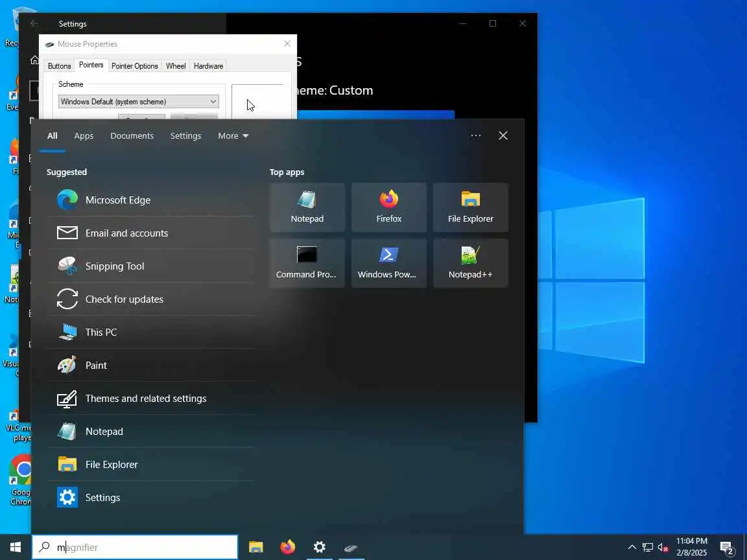This screenshot has width=747, height=560.
Task: Open Email and accounts suggestion
Action: tap(150, 233)
